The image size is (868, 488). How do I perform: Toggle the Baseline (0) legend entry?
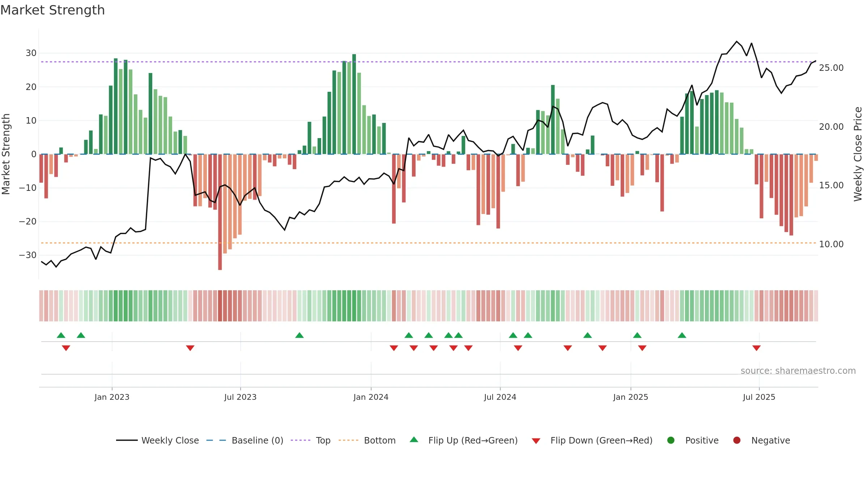(x=245, y=440)
